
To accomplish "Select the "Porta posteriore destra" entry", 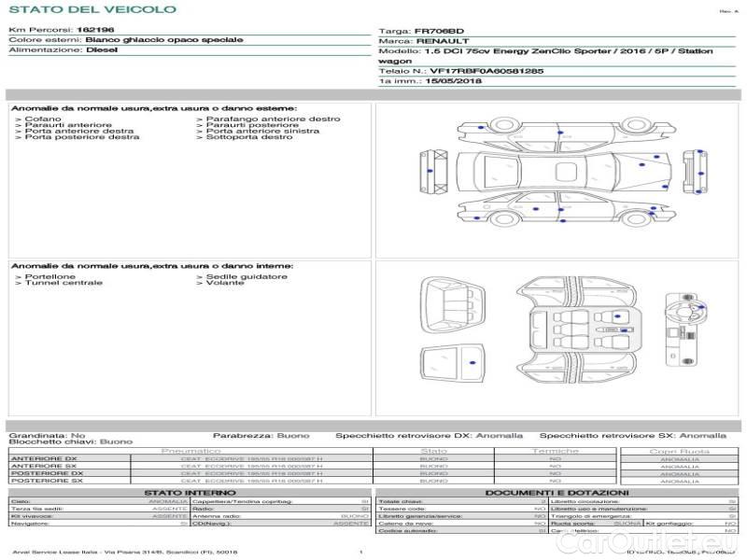I will coord(82,137).
